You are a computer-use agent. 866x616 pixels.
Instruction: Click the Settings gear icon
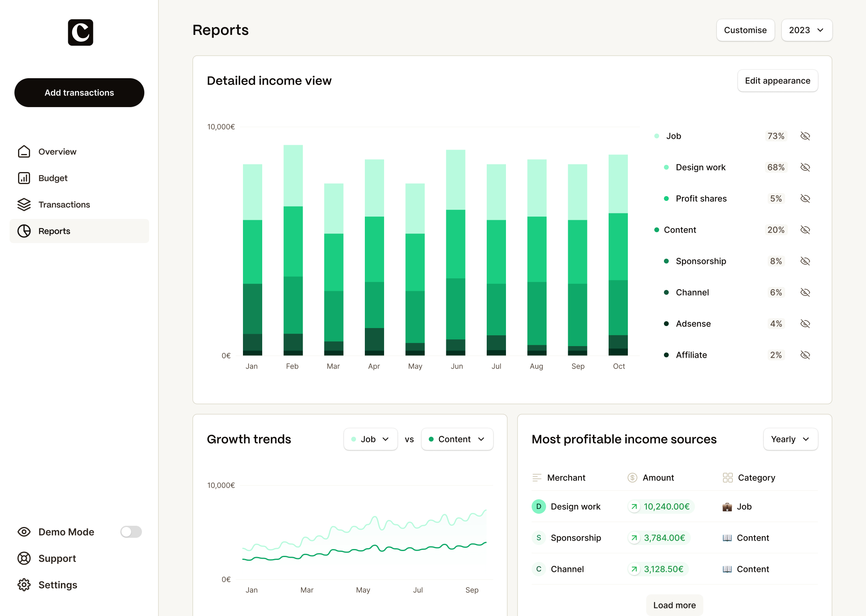coord(24,585)
